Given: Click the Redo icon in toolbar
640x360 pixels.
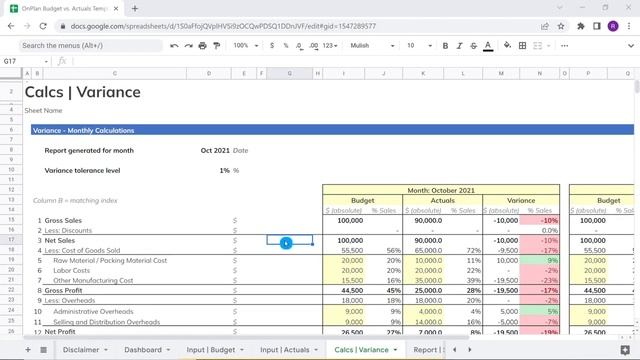Looking at the screenshot, I should coord(188,46).
